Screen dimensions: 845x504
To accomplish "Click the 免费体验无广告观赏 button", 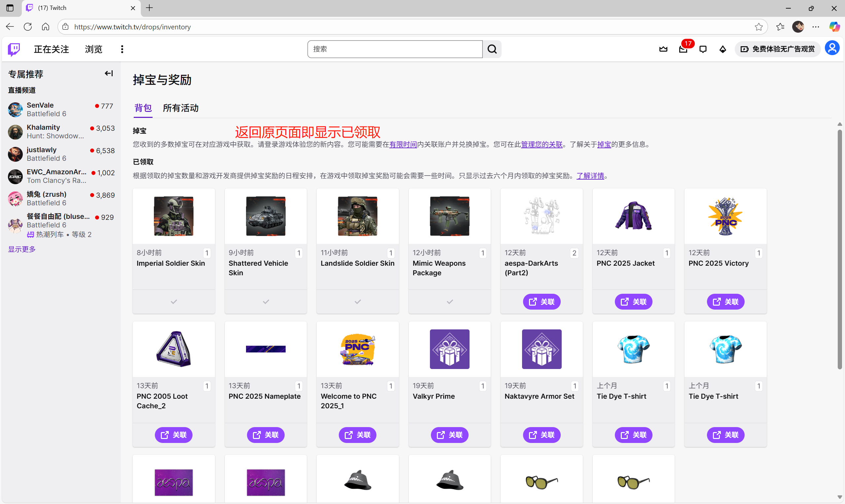I will 778,49.
